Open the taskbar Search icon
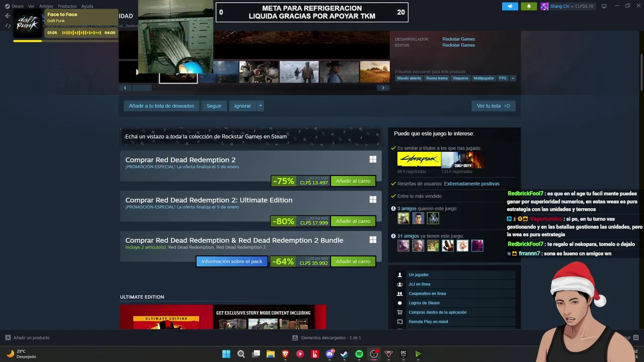Screen dimensions: 644x362 click(241, 354)
